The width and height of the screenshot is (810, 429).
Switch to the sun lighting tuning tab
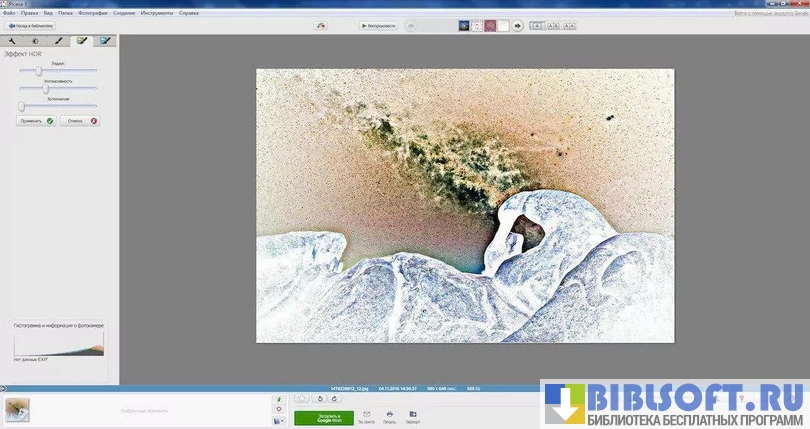coord(35,41)
